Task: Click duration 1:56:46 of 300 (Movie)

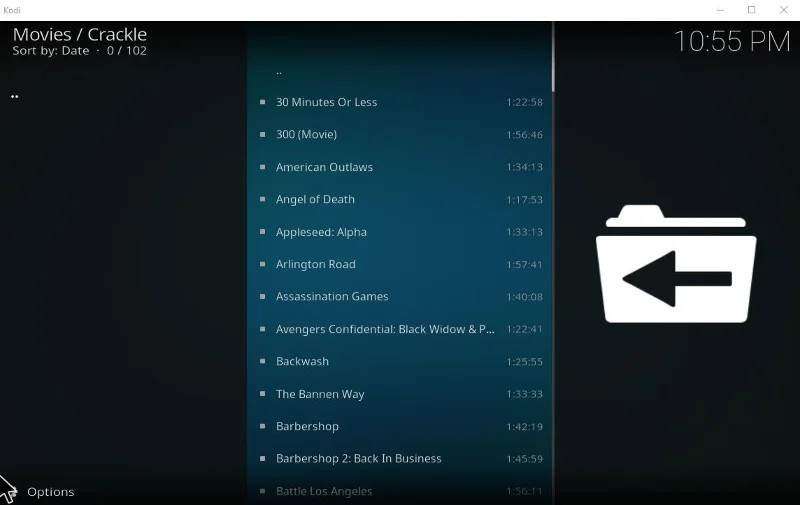Action: [524, 135]
